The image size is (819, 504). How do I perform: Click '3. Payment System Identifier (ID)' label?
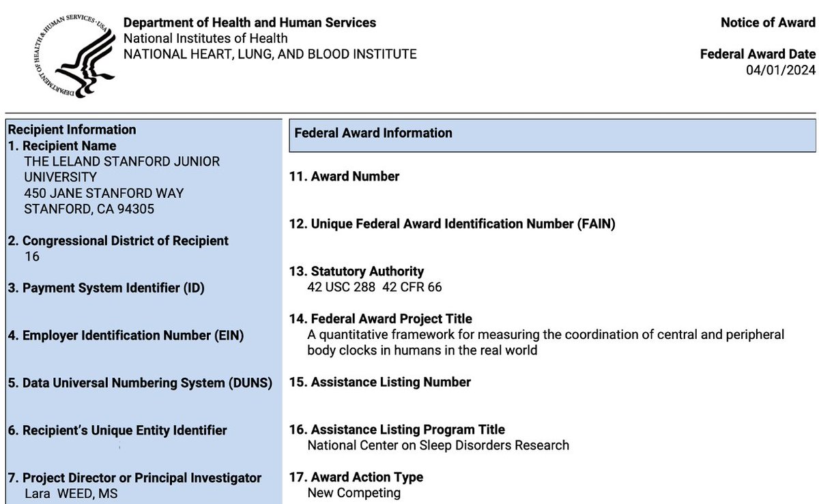click(106, 288)
